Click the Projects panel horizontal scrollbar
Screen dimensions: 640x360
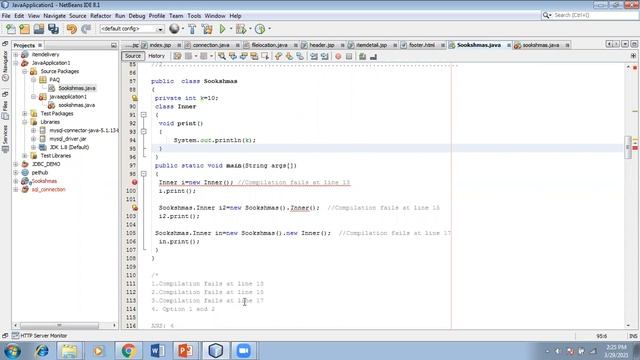pos(59,325)
